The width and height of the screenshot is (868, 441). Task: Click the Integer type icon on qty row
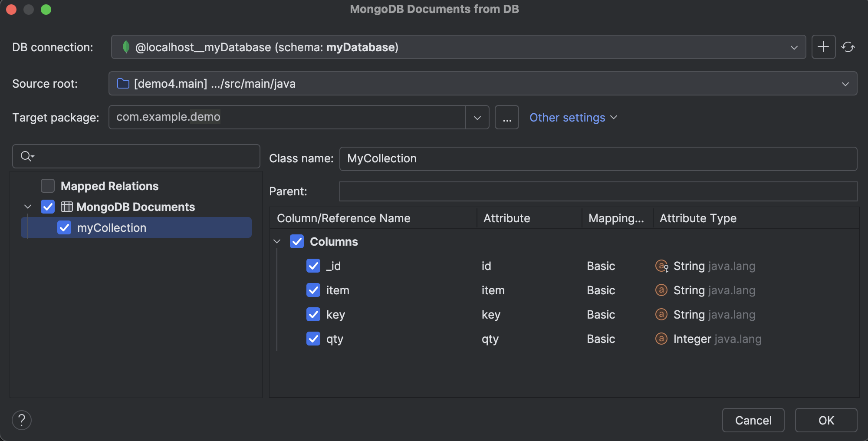pyautogui.click(x=661, y=339)
